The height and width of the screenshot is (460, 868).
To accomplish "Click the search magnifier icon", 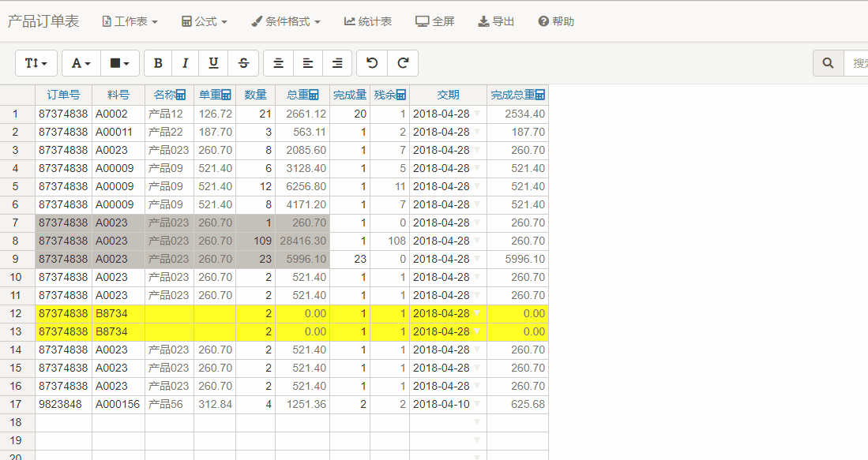I will click(x=828, y=63).
